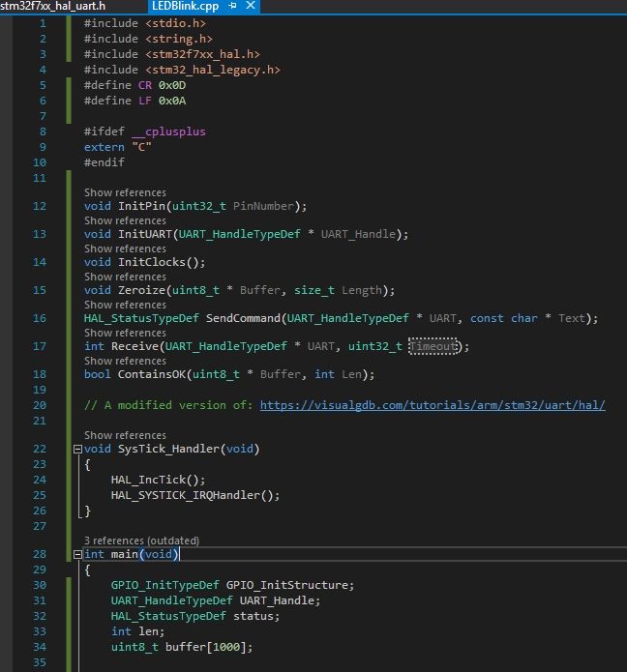Click the highlighted Timeout parameter
The height and width of the screenshot is (672, 627).
[433, 346]
